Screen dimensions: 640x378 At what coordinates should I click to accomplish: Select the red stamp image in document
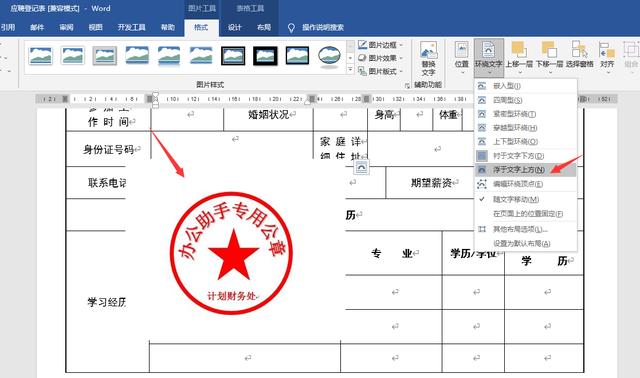point(232,253)
